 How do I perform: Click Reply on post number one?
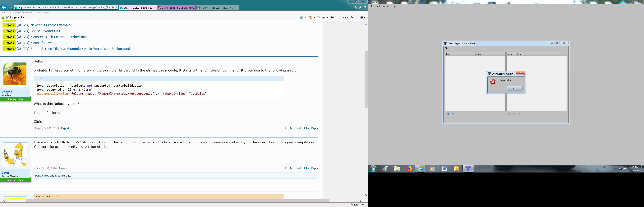click(314, 128)
